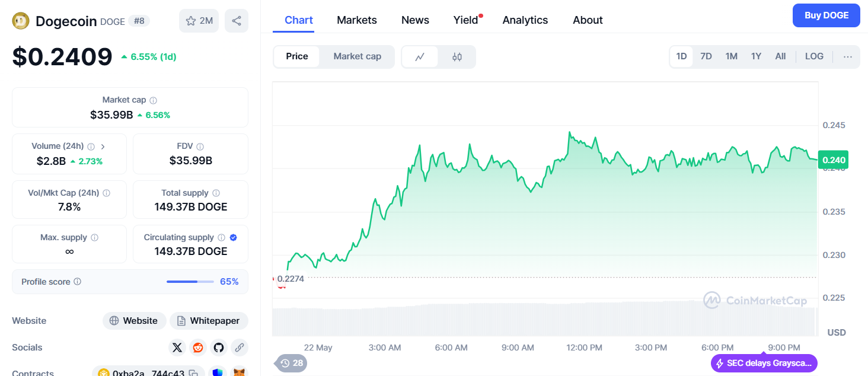Select the 1D time range
Screen dimensions: 868x376
682,57
